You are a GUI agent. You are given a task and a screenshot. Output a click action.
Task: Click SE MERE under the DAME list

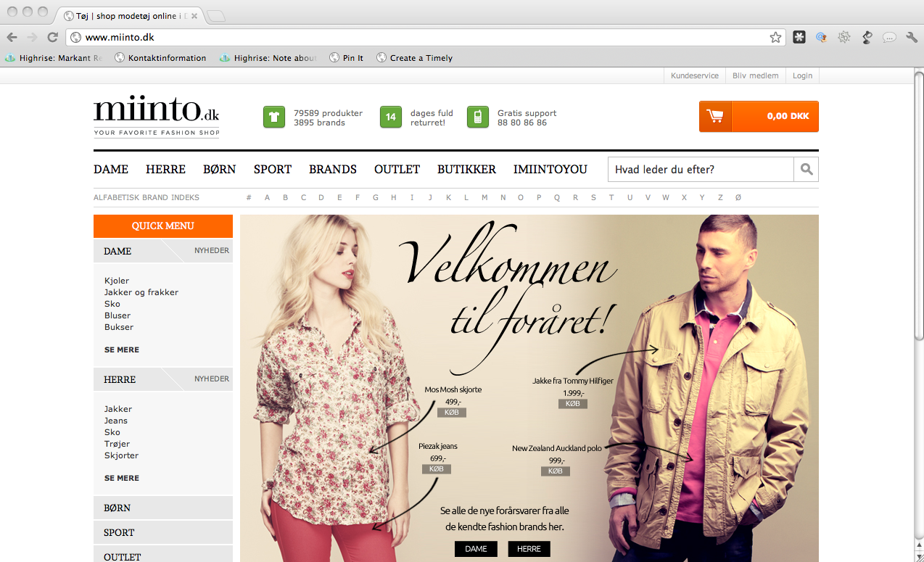[122, 350]
